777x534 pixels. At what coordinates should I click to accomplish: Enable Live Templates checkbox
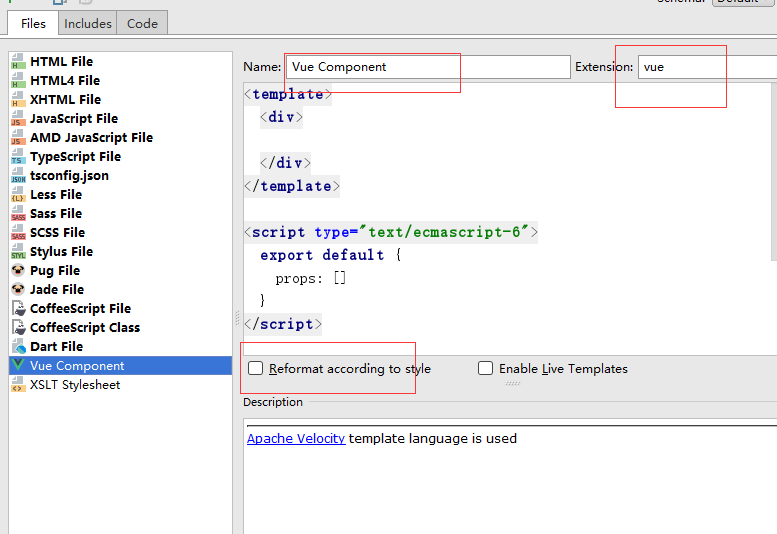[485, 368]
